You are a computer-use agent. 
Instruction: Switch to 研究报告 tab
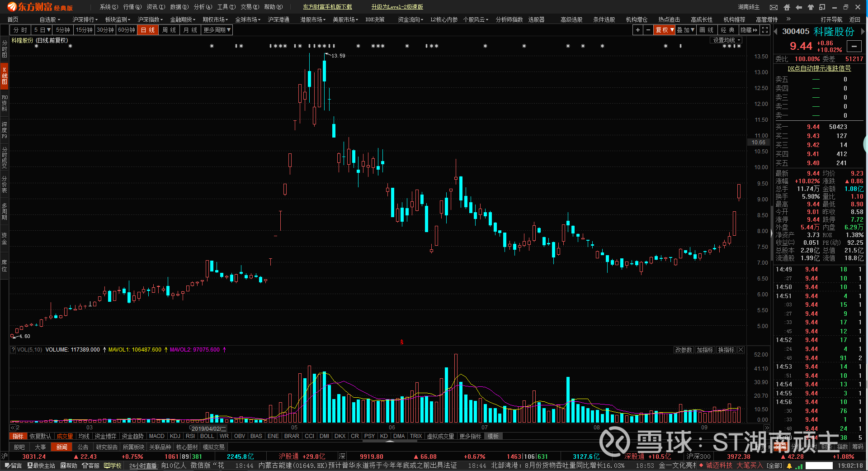point(107,447)
